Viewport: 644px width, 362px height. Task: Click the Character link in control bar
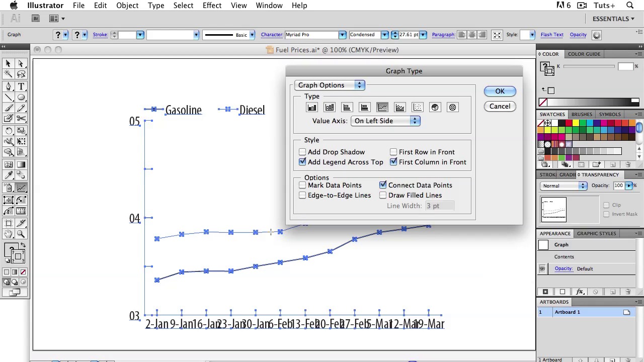272,35
